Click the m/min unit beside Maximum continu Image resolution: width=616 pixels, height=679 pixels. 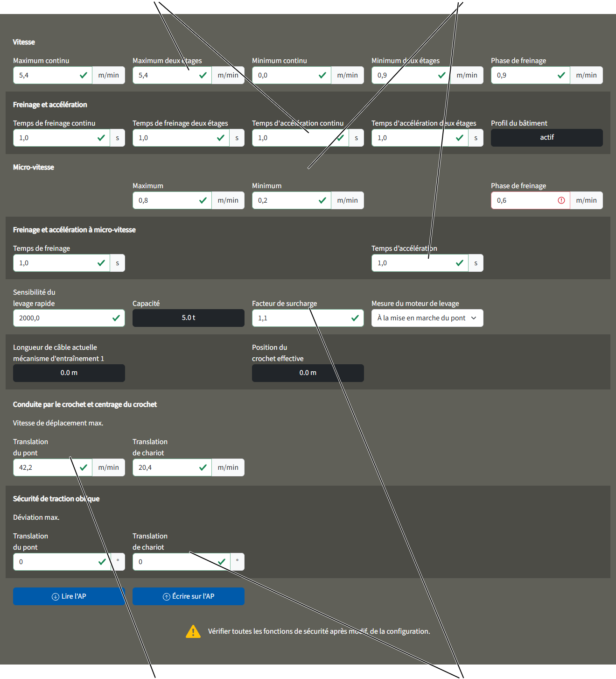point(109,75)
